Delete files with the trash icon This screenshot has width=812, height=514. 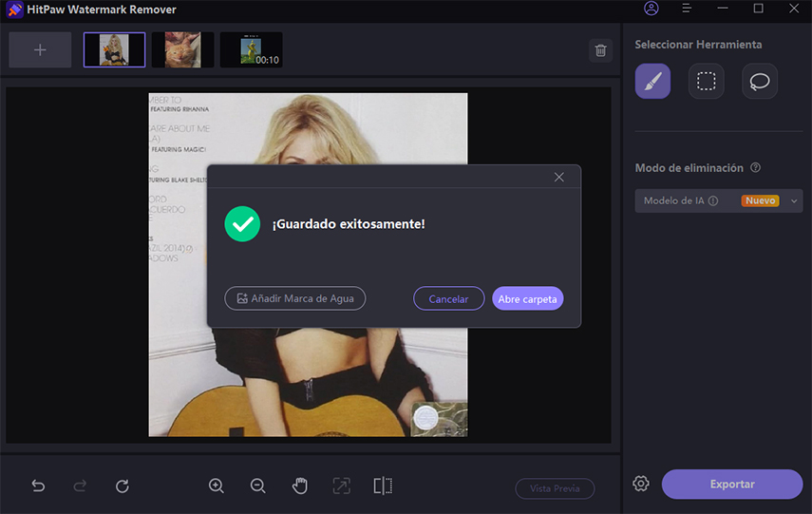tap(601, 50)
